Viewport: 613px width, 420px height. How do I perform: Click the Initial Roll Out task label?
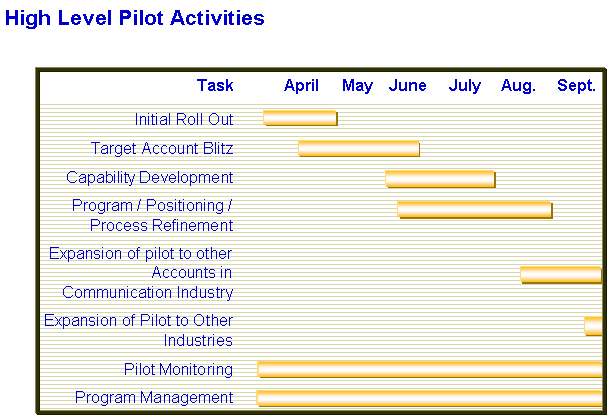[184, 119]
